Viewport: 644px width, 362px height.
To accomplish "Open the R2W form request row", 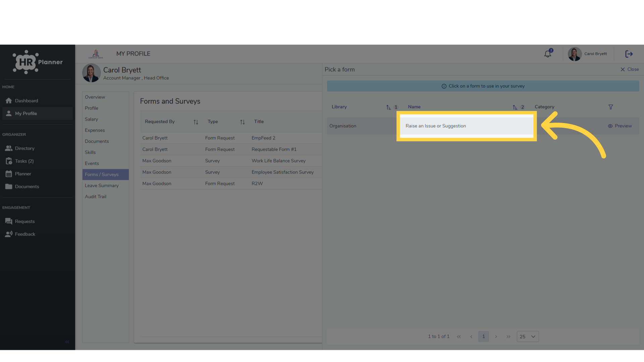I will click(231, 184).
